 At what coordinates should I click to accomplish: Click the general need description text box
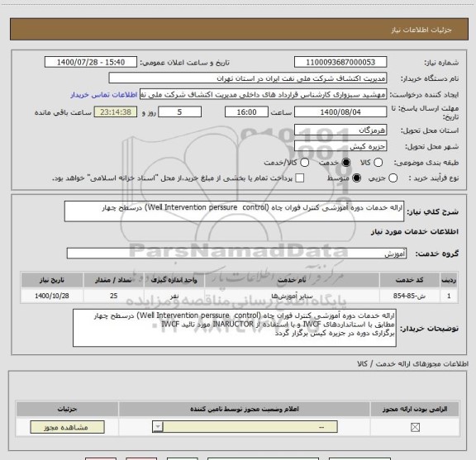point(234,211)
